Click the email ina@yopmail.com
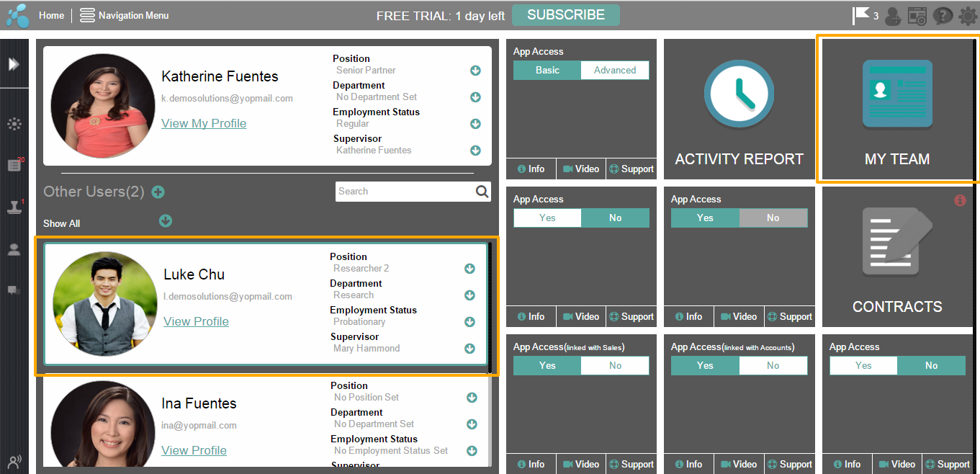This screenshot has width=980, height=474. (199, 425)
